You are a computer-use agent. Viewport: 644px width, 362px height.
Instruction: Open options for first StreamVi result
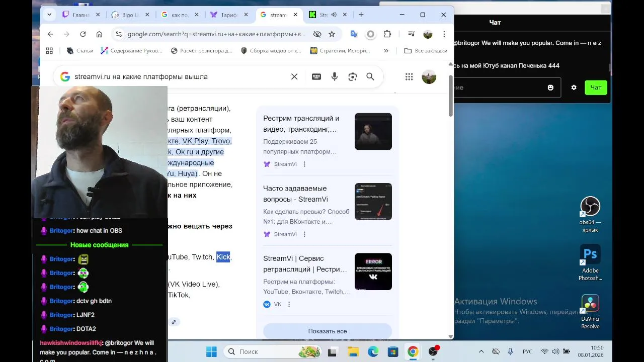click(x=304, y=164)
